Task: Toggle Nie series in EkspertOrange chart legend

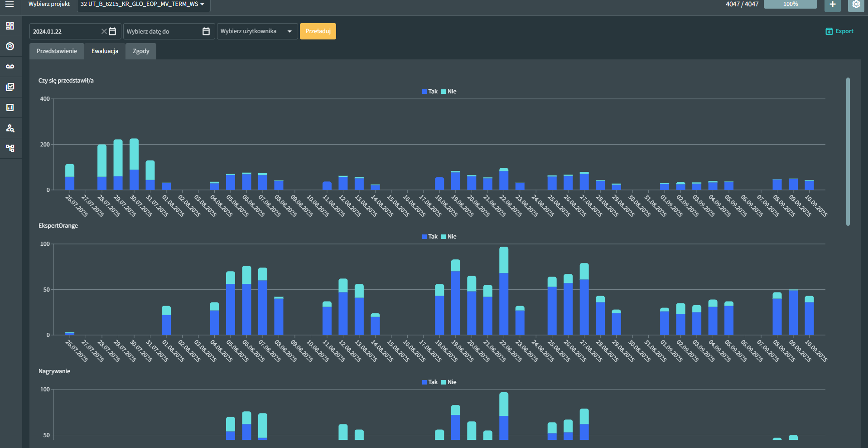Action: click(449, 237)
